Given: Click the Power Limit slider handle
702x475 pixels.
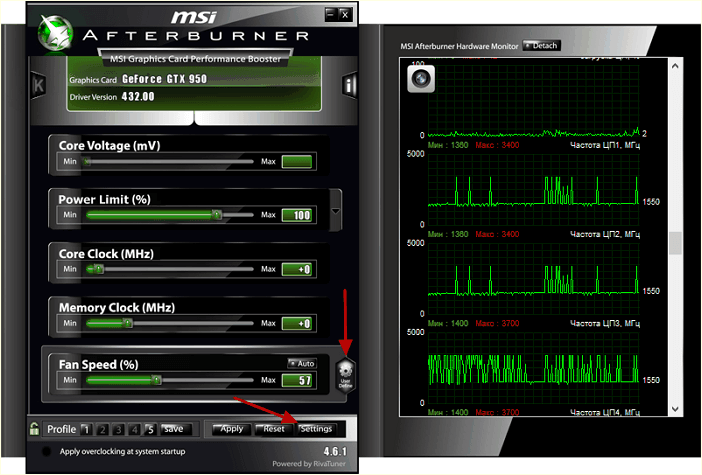Looking at the screenshot, I should click(217, 215).
